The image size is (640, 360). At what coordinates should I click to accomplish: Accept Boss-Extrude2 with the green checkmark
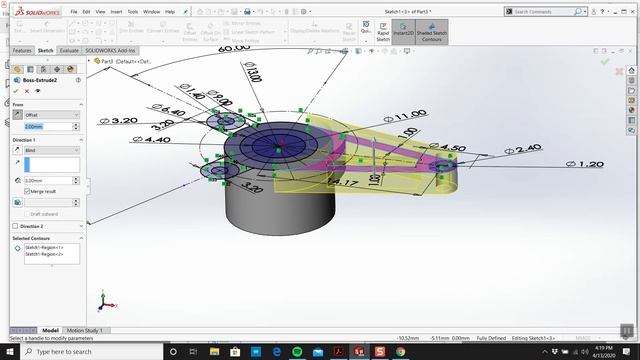(x=16, y=91)
